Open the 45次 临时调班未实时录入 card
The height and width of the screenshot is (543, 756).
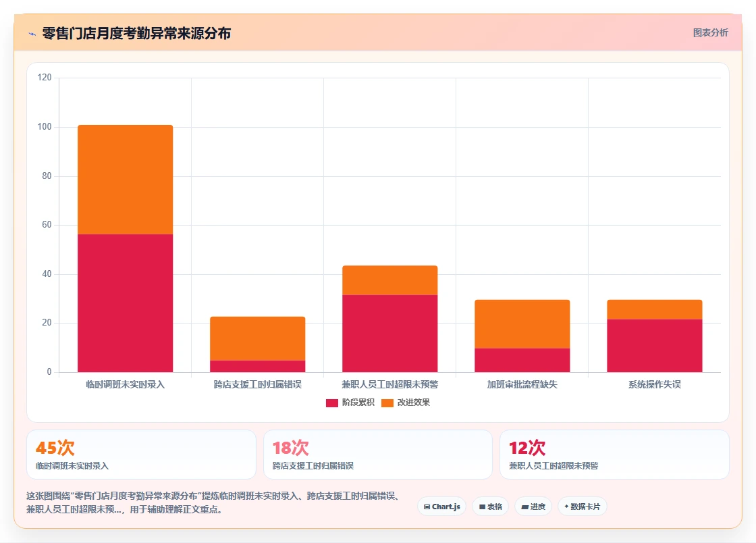click(x=141, y=455)
